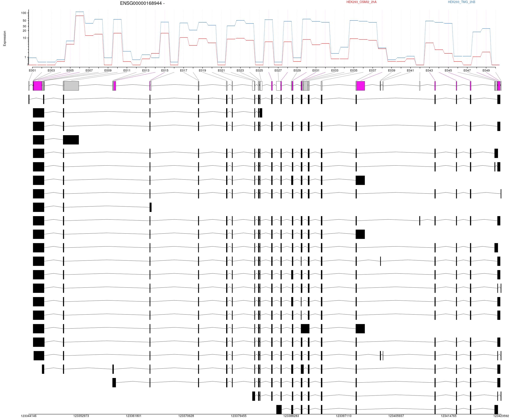Click y-axis tick value 30

(24, 26)
